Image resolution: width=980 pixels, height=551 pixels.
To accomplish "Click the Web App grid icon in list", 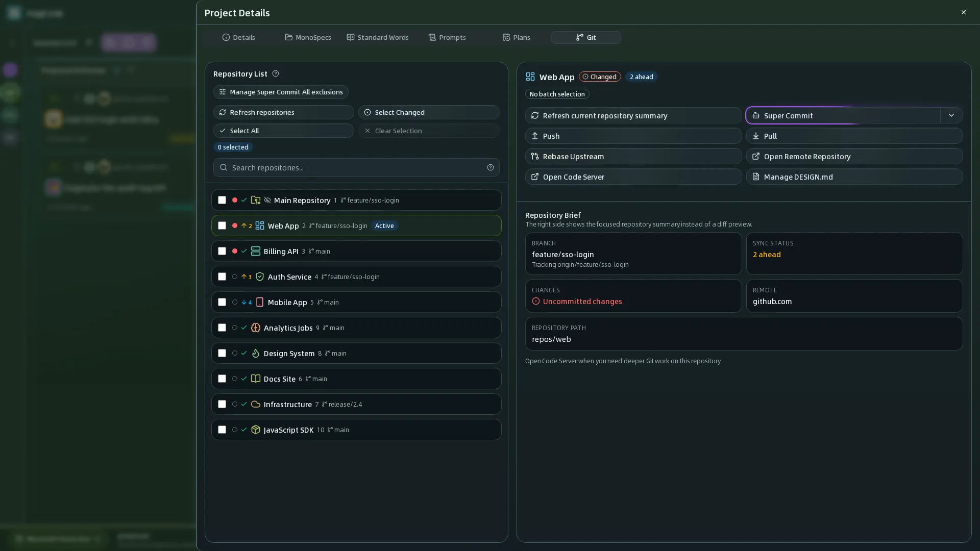I will coord(260,226).
